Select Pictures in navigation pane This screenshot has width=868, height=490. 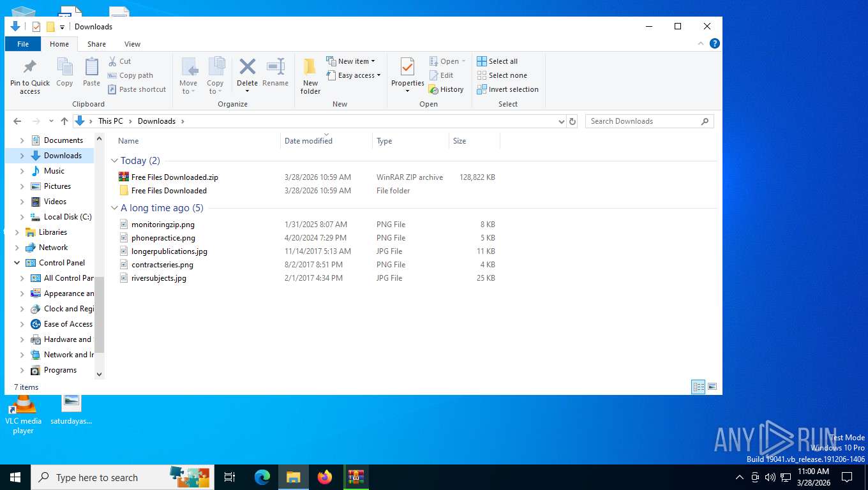(57, 186)
